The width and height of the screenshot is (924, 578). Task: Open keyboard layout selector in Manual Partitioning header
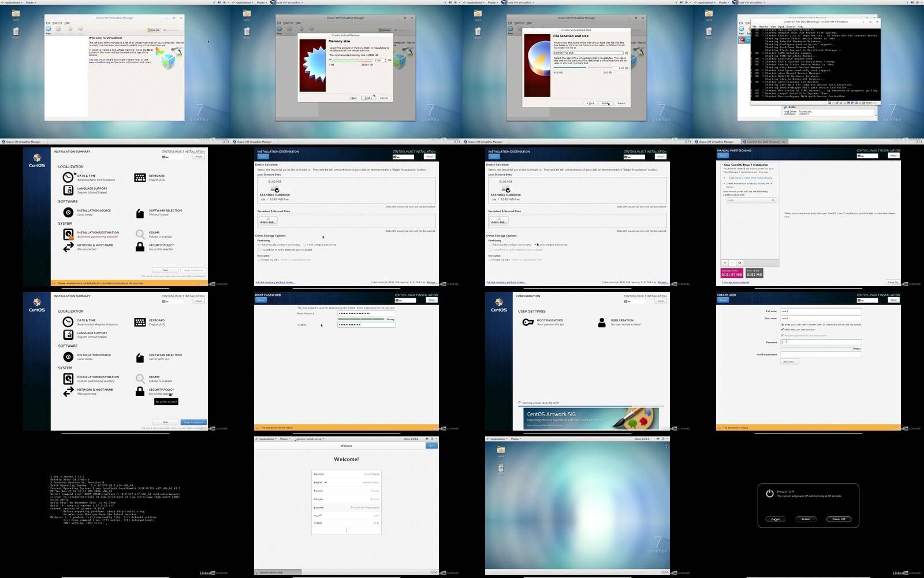867,155
